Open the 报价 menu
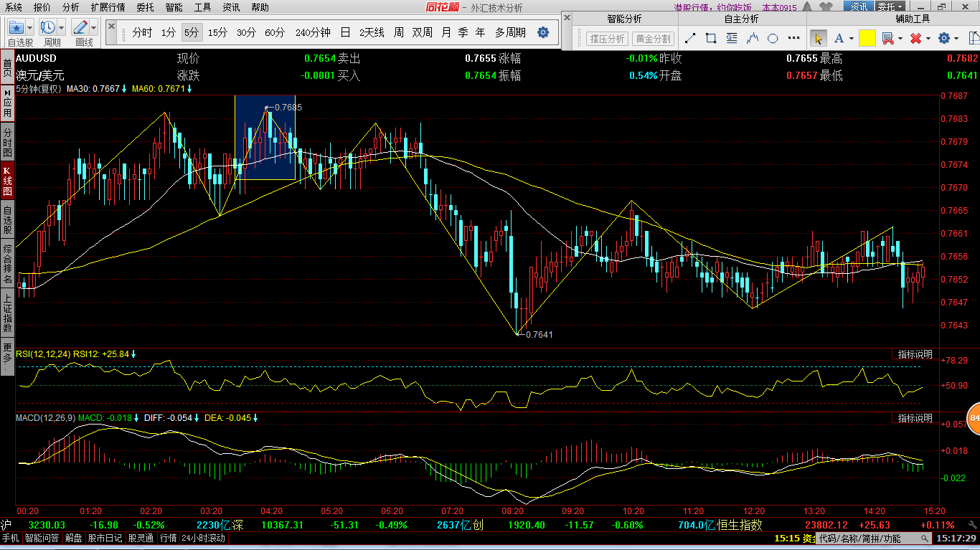The image size is (980, 550). pyautogui.click(x=42, y=7)
